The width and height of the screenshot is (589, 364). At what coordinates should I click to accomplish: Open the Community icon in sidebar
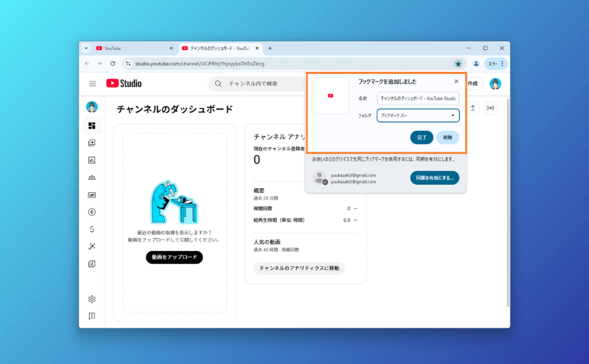pos(92,177)
